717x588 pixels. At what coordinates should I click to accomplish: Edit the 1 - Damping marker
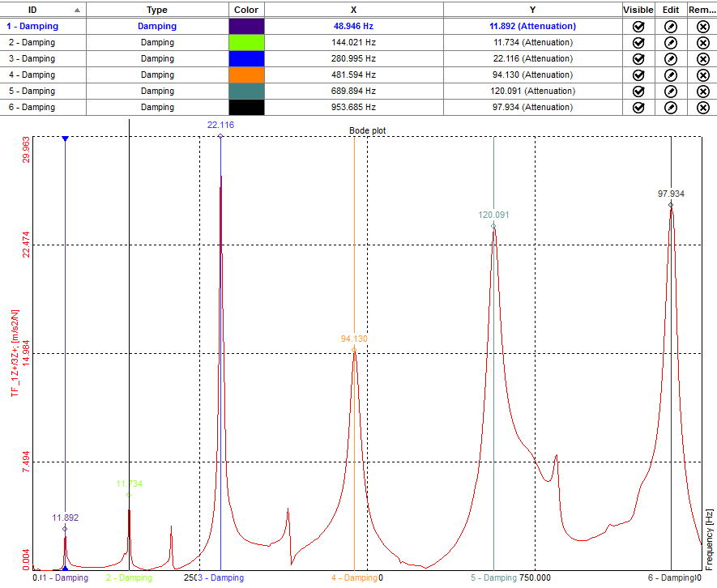tap(671, 27)
